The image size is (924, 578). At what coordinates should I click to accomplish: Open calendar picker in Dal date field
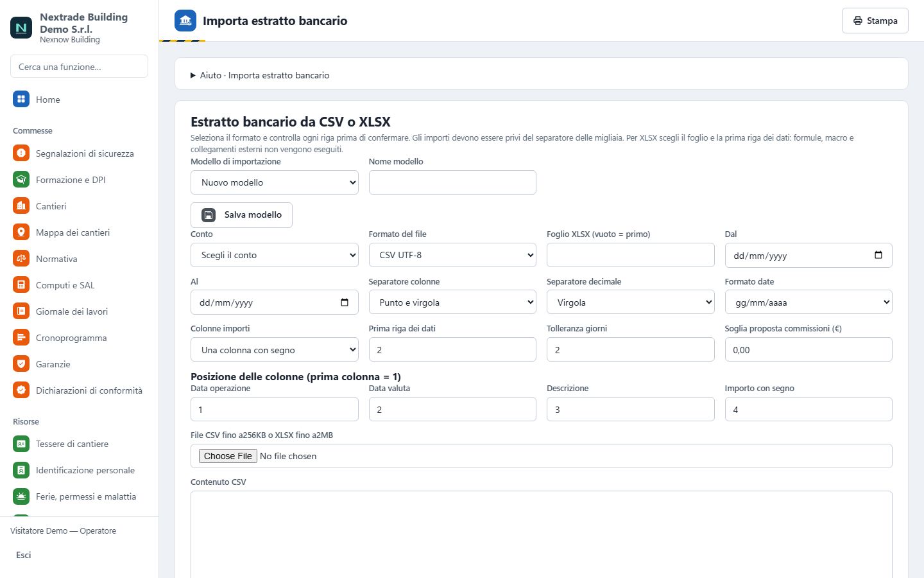point(878,255)
